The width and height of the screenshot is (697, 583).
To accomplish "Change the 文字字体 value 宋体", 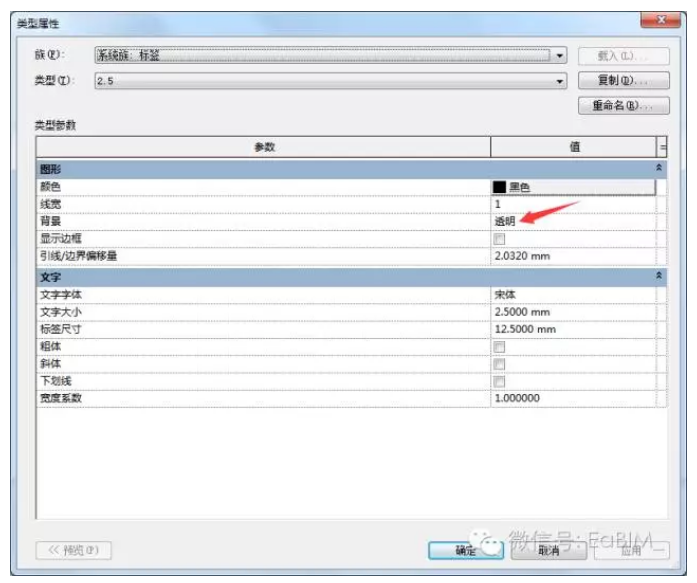I will click(573, 295).
